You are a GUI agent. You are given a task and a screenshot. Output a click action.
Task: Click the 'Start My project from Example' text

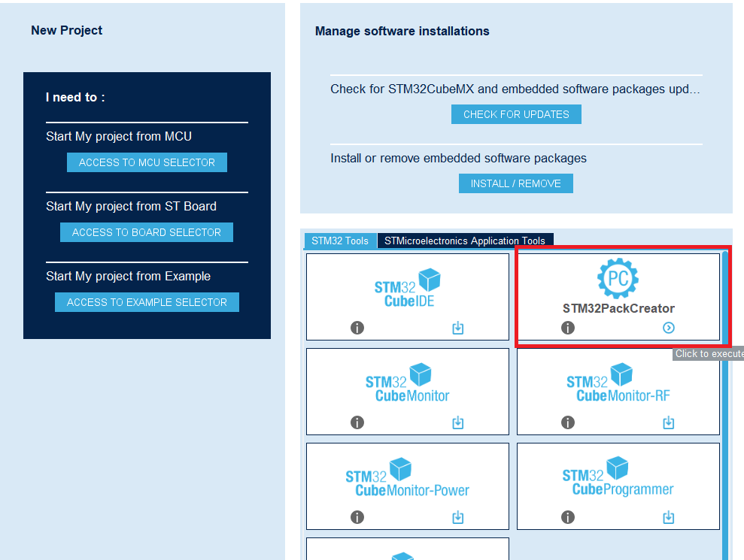click(128, 276)
